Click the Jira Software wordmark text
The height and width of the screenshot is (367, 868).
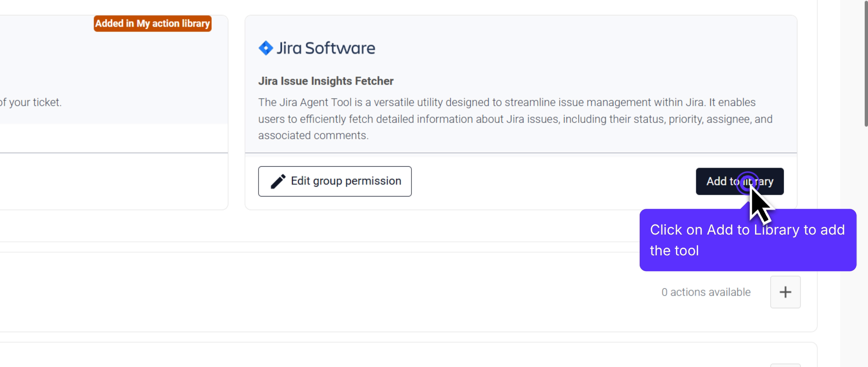(325, 48)
